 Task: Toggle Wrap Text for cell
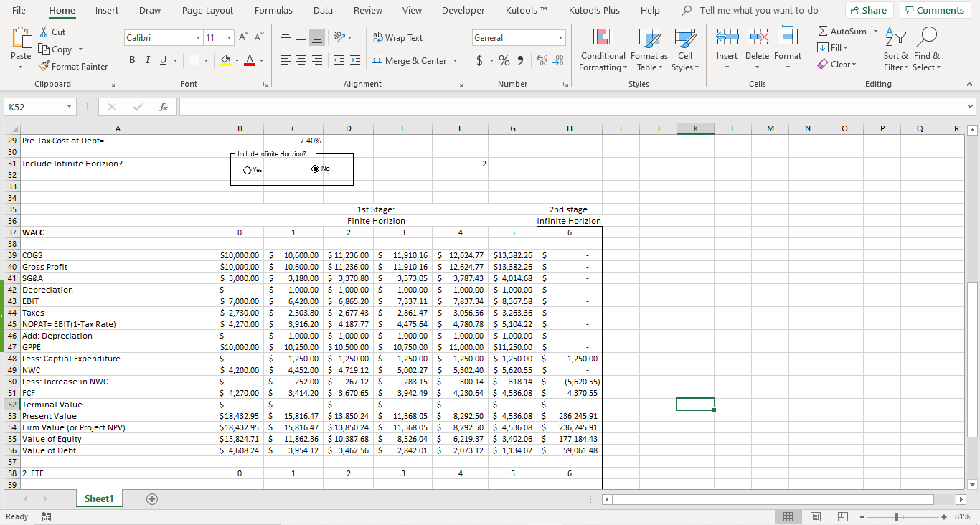pyautogui.click(x=398, y=38)
